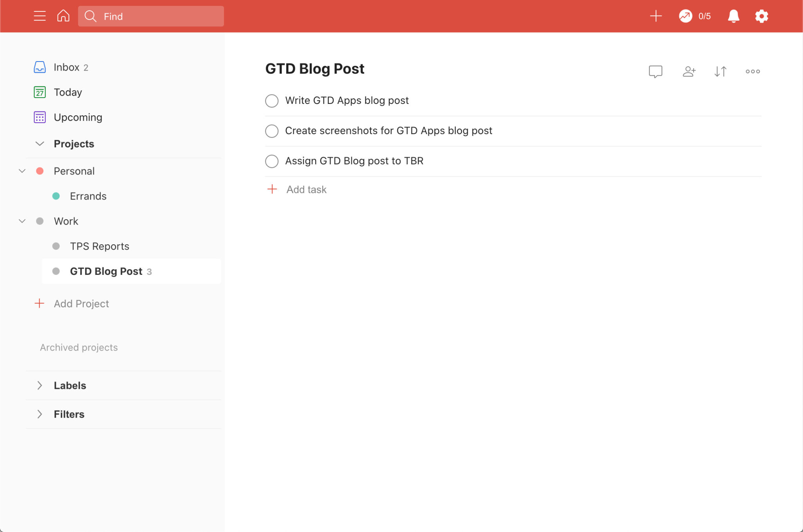This screenshot has height=532, width=803.
Task: Open notifications bell
Action: coord(734,16)
